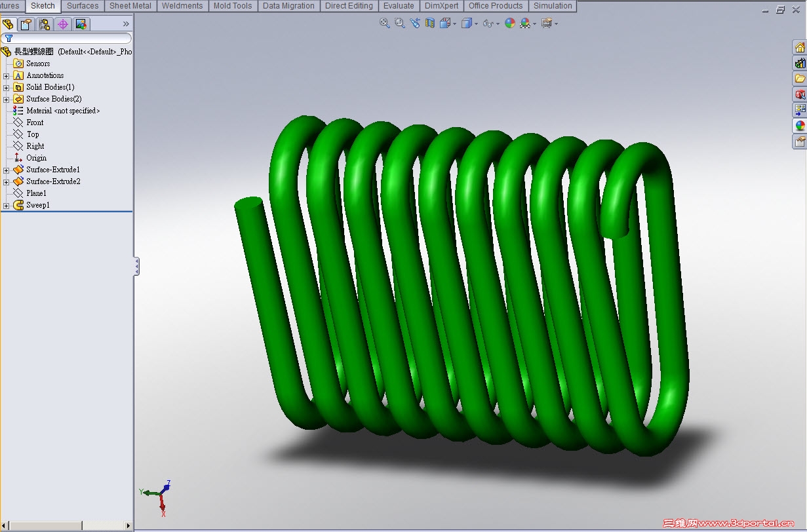The height and width of the screenshot is (532, 807).
Task: Expand the Annotations folder
Action: pos(7,75)
